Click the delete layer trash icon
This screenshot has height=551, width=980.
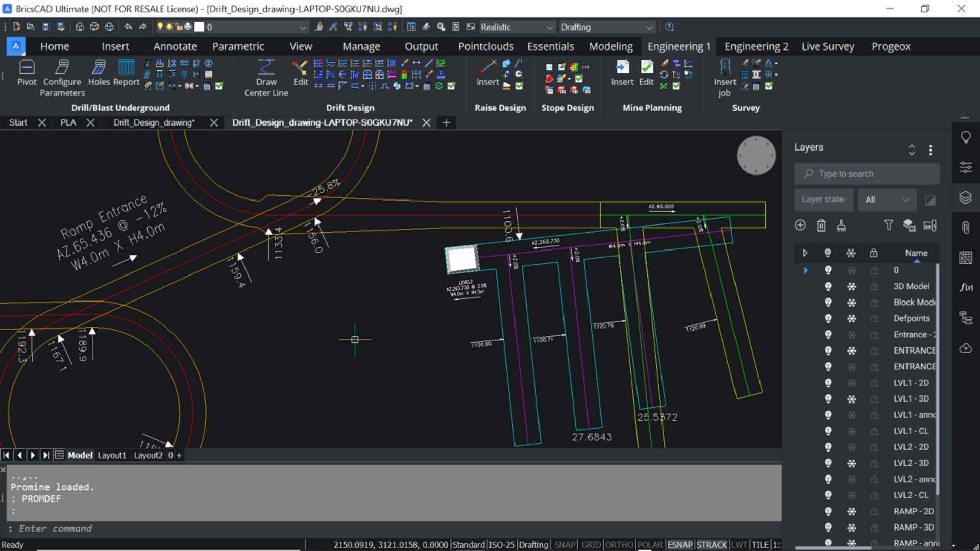[x=821, y=225]
